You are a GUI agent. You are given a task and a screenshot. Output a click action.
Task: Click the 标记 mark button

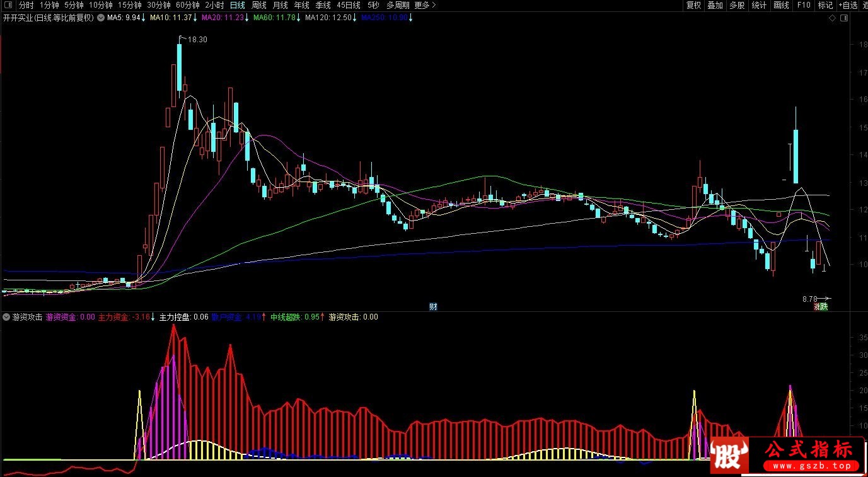point(825,5)
